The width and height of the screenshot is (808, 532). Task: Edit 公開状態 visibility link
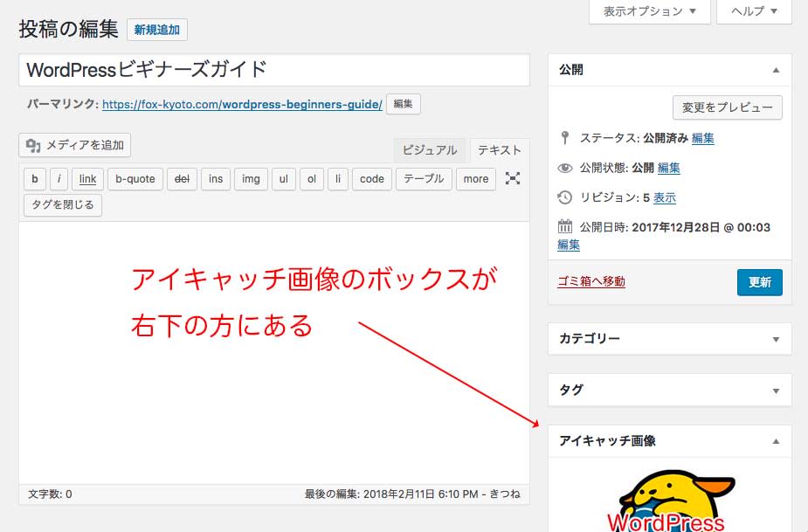pyautogui.click(x=669, y=168)
